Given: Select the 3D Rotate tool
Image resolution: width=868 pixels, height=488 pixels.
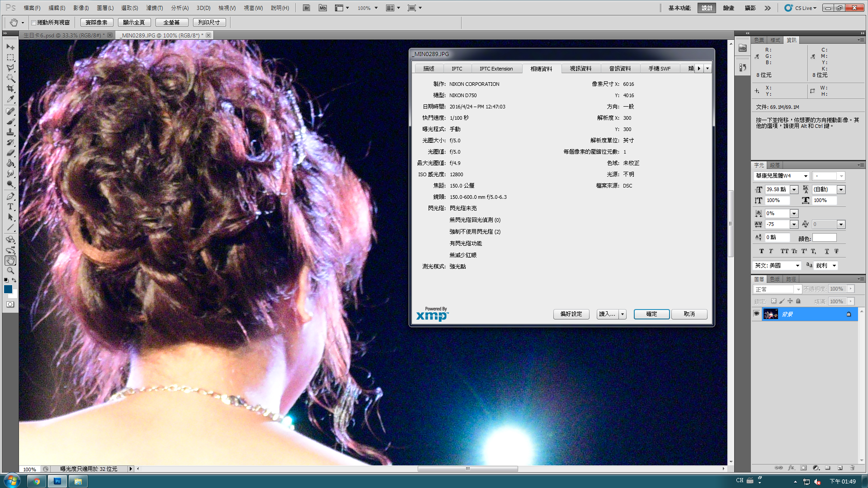Looking at the screenshot, I should coord(10,239).
